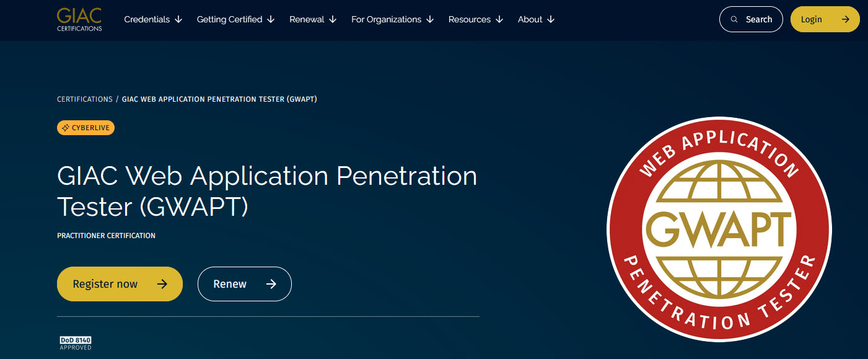
Task: Click the Renew button
Action: pyautogui.click(x=244, y=284)
